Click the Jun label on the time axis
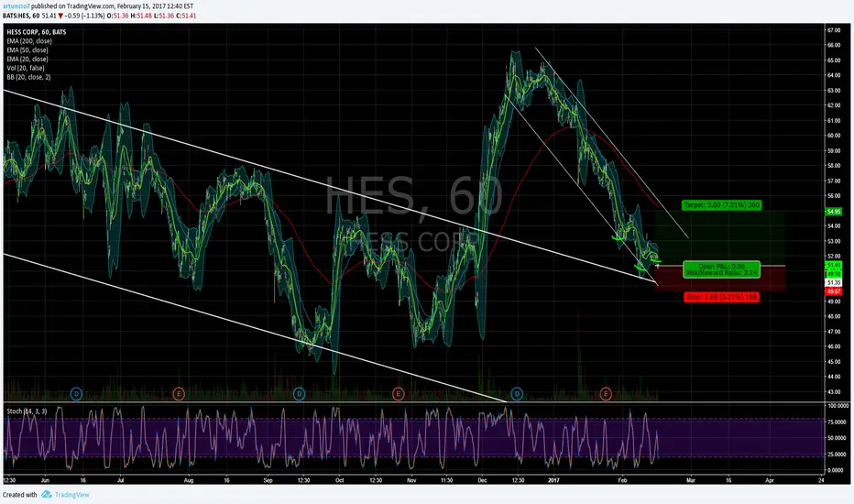The height and width of the screenshot is (504, 854). pos(45,480)
